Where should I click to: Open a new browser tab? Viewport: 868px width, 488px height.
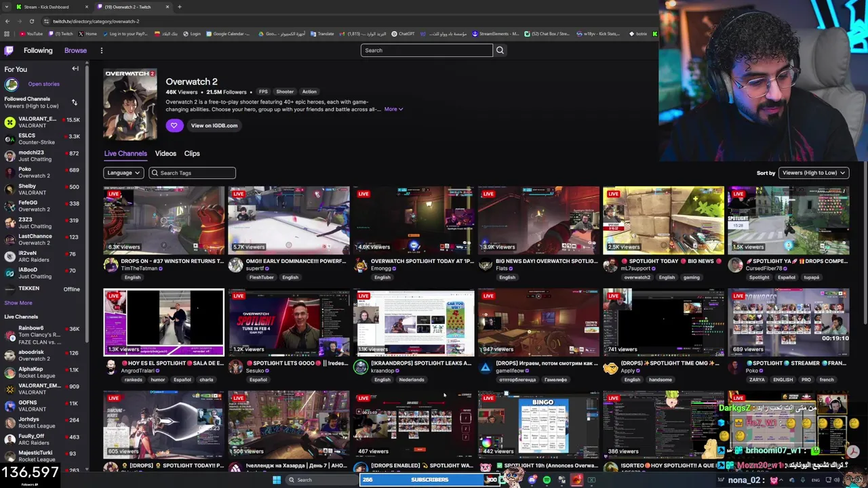[179, 7]
